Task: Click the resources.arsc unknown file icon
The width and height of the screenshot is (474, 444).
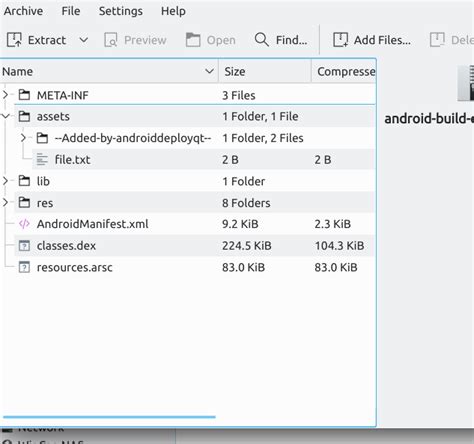Action: tap(24, 267)
